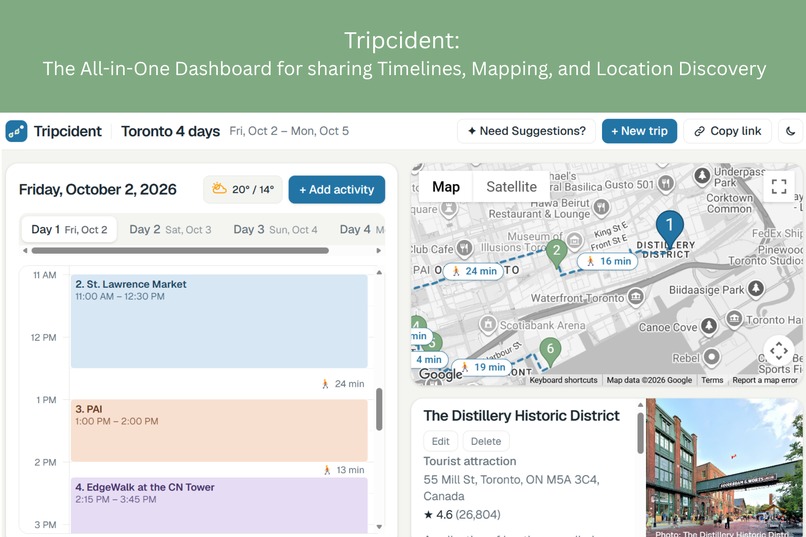This screenshot has height=537, width=806.
Task: Click Underpass Park marker
Action: pyautogui.click(x=702, y=176)
